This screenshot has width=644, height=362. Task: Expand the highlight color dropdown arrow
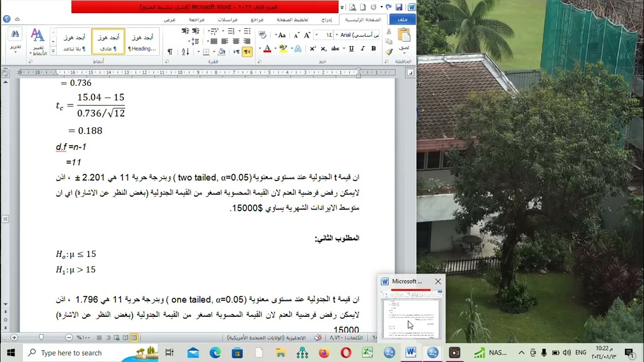[x=275, y=49]
